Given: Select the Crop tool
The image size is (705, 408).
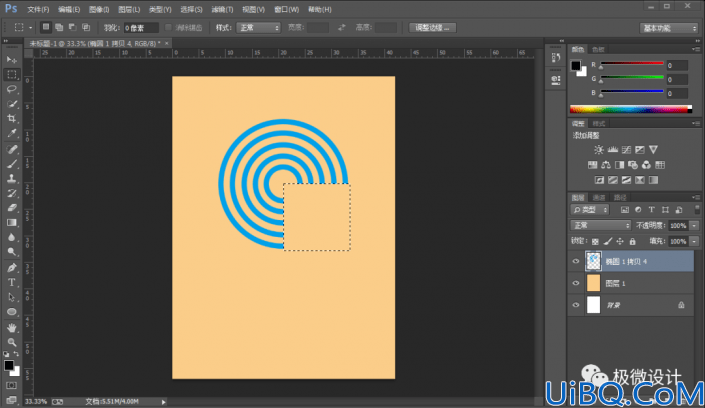Looking at the screenshot, I should (12, 119).
